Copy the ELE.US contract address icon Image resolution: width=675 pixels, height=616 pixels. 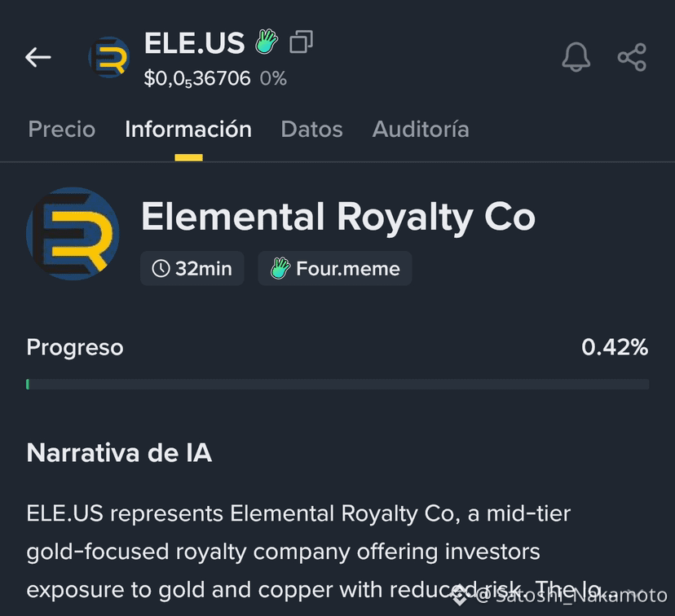click(302, 42)
